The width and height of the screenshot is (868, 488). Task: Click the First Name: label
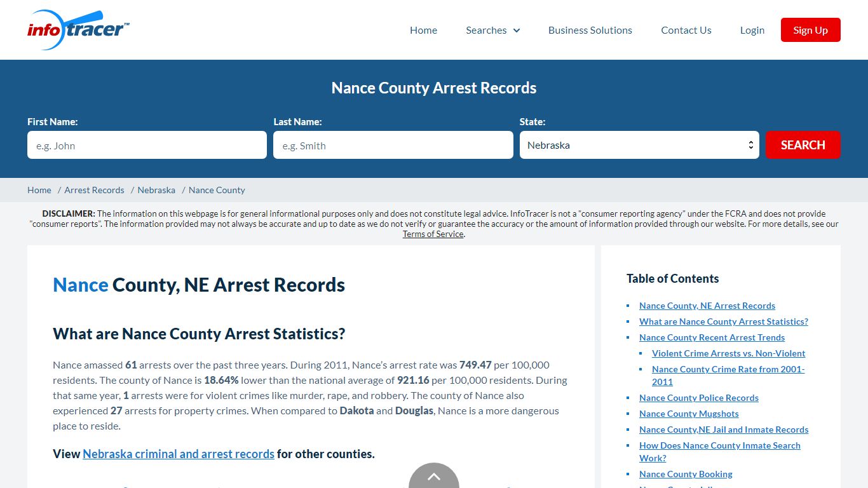(53, 121)
